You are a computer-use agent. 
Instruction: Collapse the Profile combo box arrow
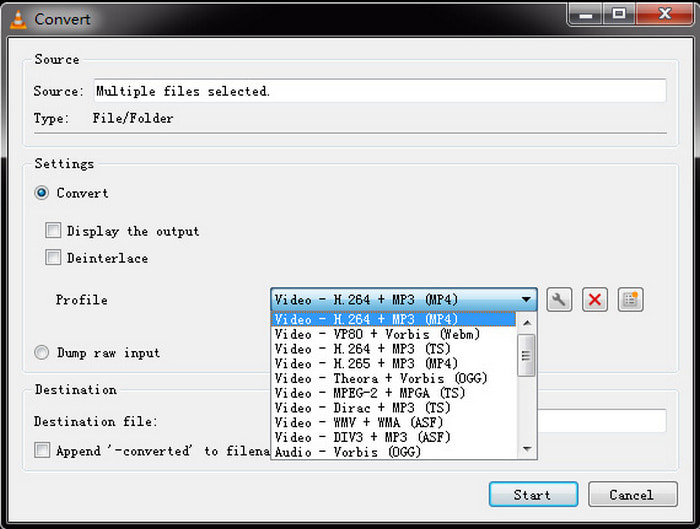point(526,300)
